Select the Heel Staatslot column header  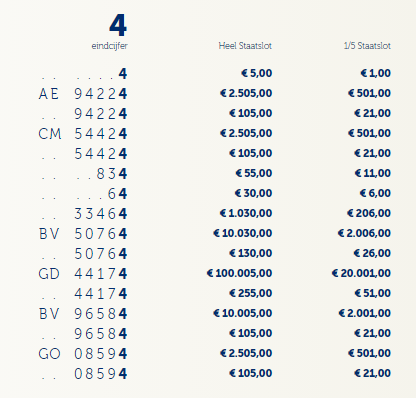click(x=245, y=46)
